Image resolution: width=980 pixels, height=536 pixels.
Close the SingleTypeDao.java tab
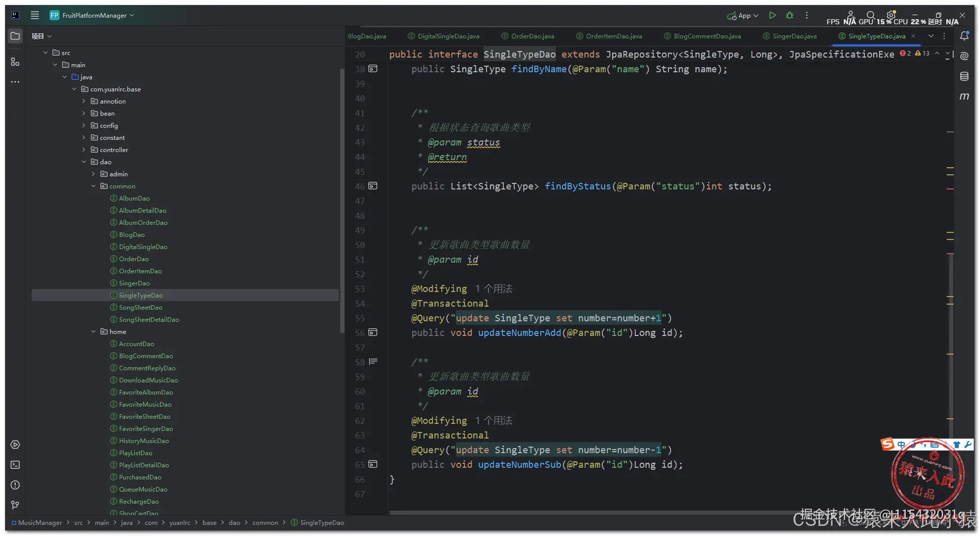(x=913, y=36)
